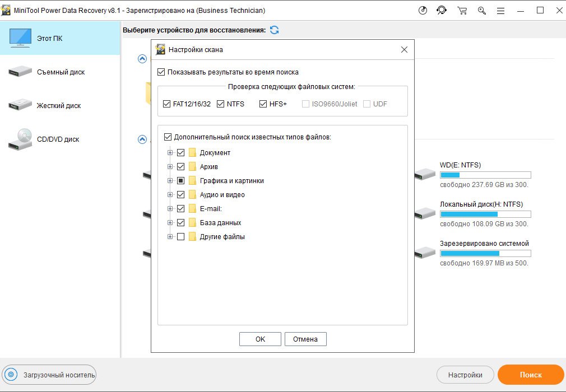Expand the Другие файлы tree node
Screen dimensions: 566x392
170,237
